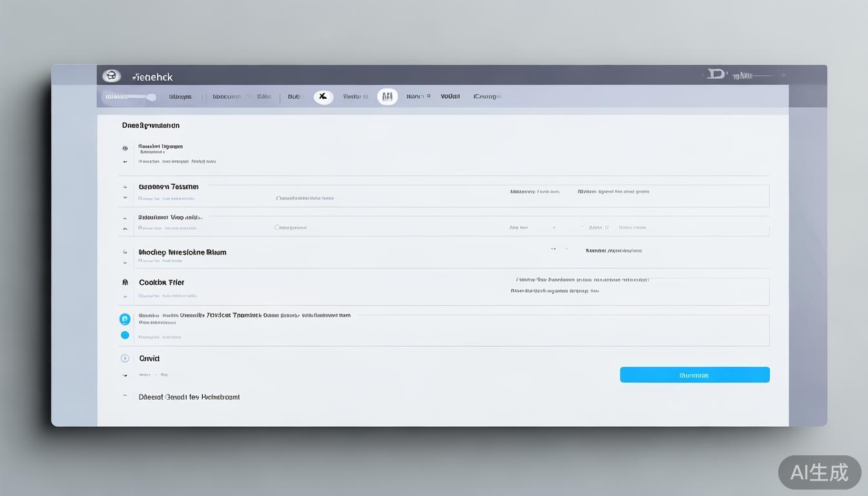Click the blue submit button
Image resolution: width=868 pixels, height=496 pixels.
pos(694,375)
